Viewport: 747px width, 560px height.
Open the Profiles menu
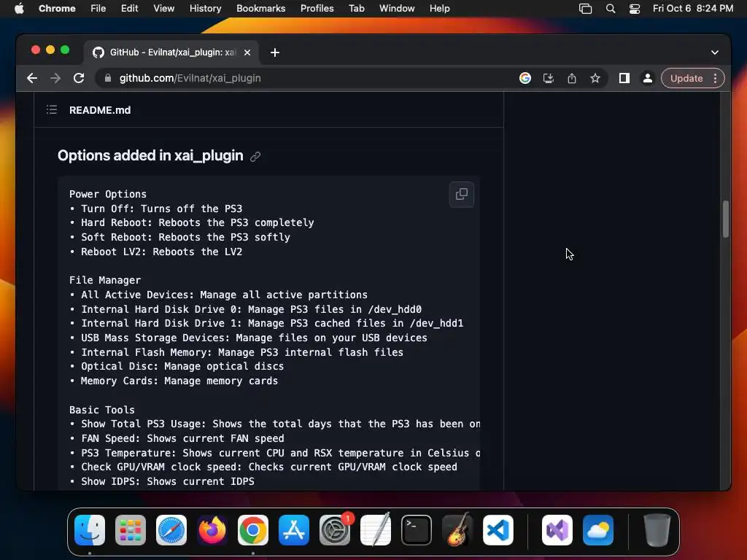[317, 9]
